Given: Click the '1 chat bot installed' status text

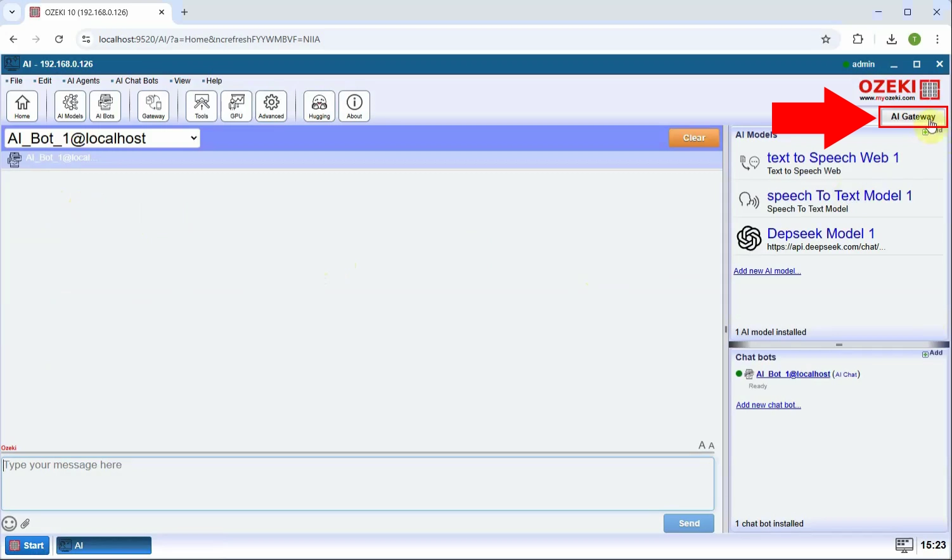Looking at the screenshot, I should [x=769, y=524].
